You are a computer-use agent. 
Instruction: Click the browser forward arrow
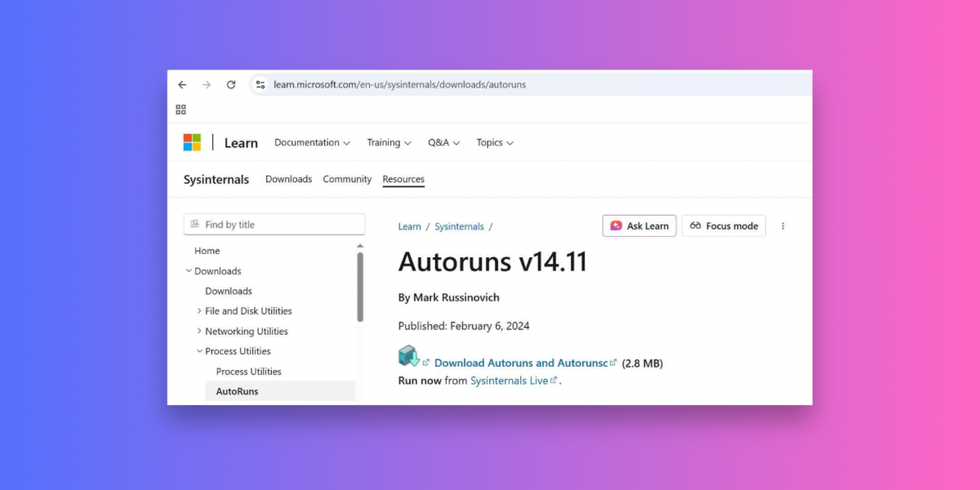[207, 84]
